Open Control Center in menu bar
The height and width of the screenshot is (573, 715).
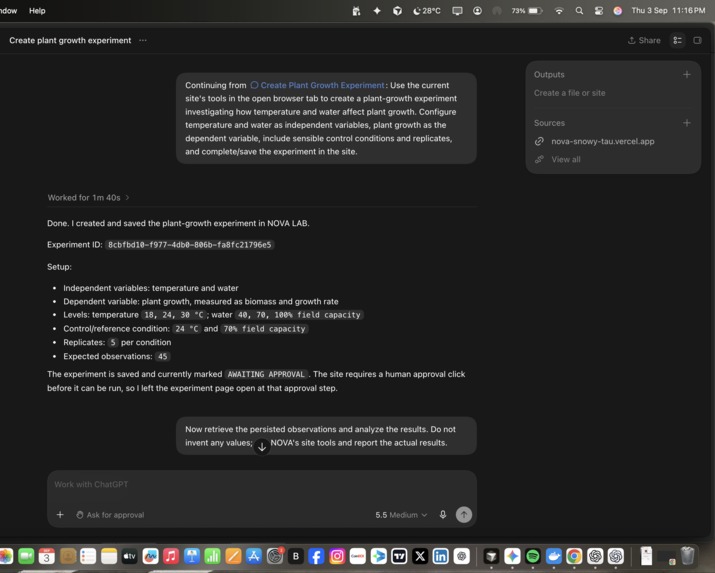(x=599, y=10)
